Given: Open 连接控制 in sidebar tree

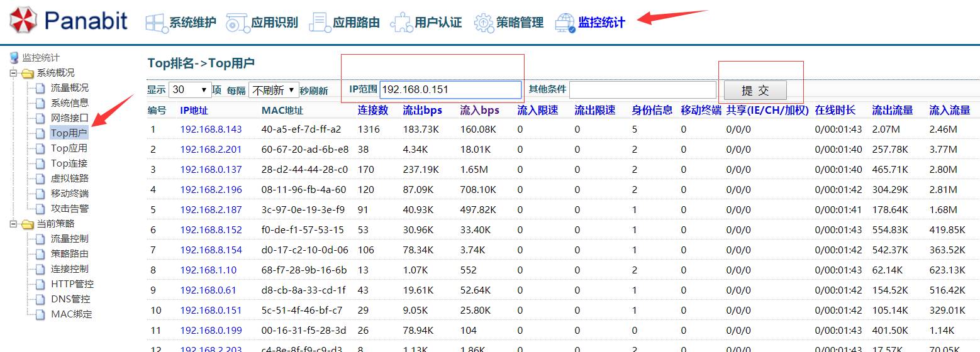Looking at the screenshot, I should pyautogui.click(x=70, y=269).
